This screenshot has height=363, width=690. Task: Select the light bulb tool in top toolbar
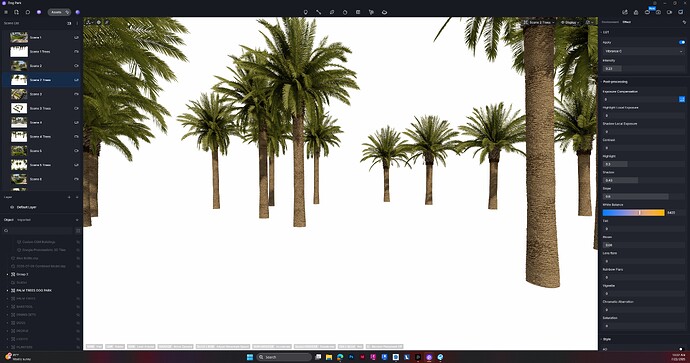pyautogui.click(x=305, y=12)
